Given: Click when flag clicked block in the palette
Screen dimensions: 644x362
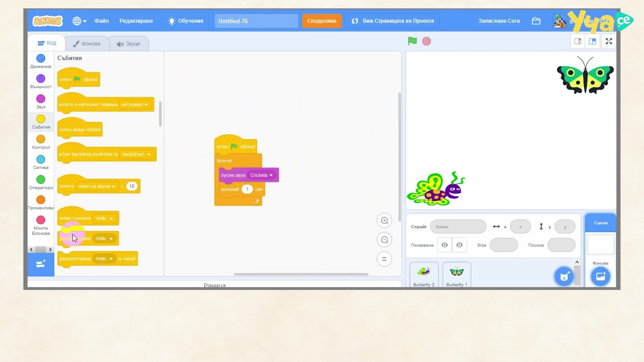Looking at the screenshot, I should click(x=79, y=79).
